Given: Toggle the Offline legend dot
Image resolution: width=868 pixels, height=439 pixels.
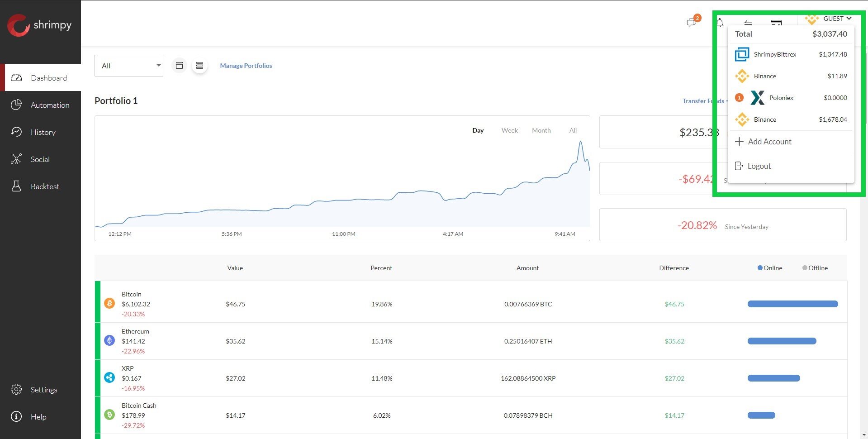Looking at the screenshot, I should point(805,268).
